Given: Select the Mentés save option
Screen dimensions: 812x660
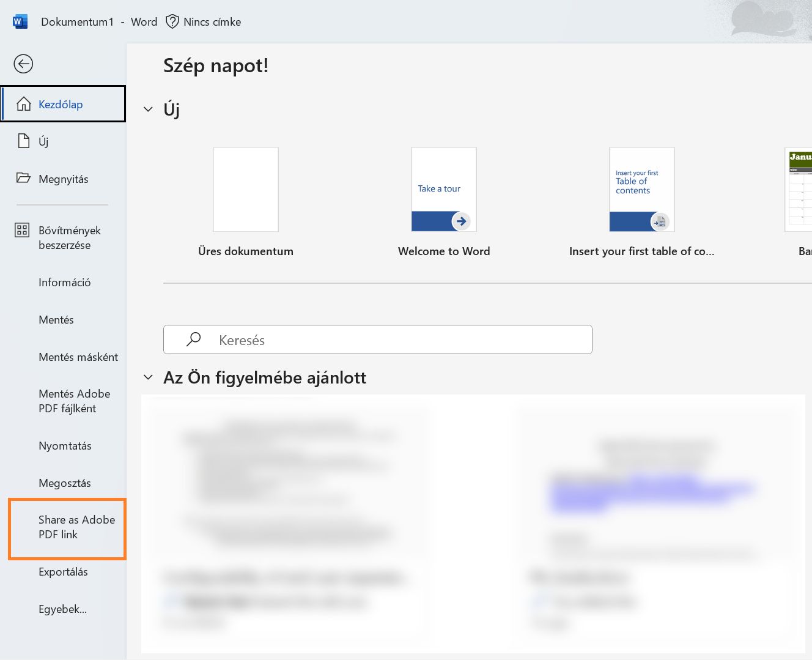Looking at the screenshot, I should (56, 319).
